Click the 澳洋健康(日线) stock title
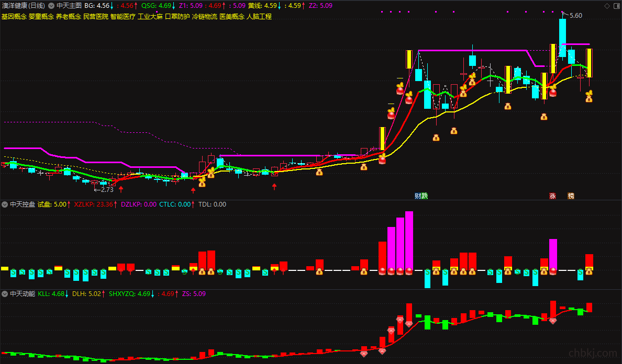 (x=24, y=6)
